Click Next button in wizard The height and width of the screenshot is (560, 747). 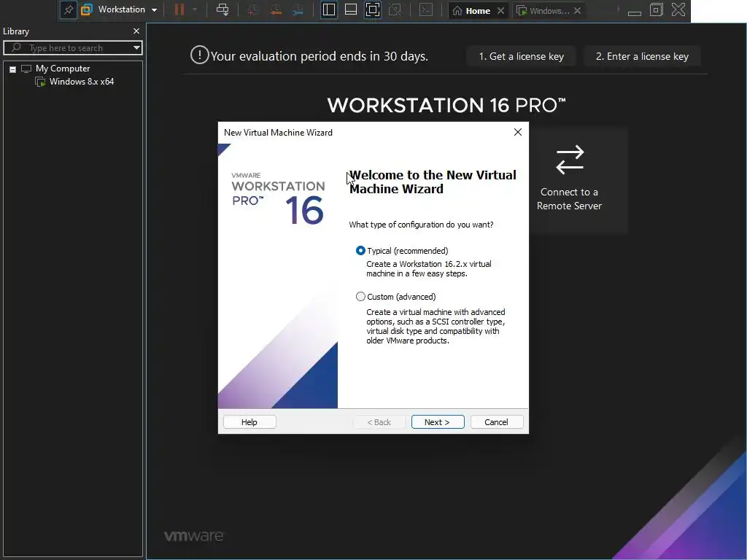click(438, 422)
